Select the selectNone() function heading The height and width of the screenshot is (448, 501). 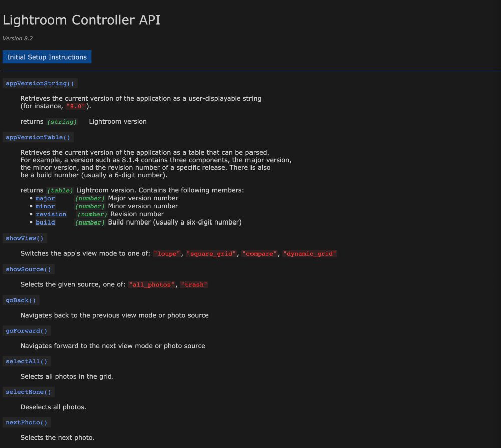[28, 392]
